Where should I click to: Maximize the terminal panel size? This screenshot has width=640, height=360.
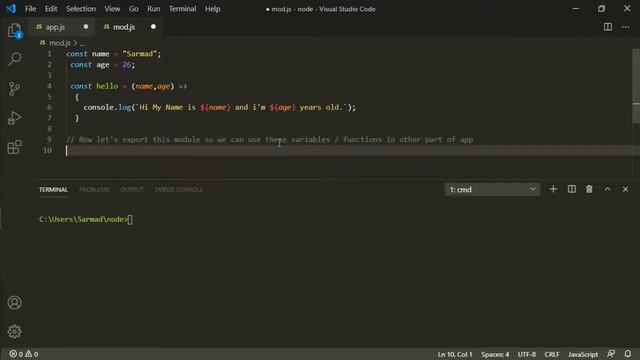pyautogui.click(x=607, y=189)
